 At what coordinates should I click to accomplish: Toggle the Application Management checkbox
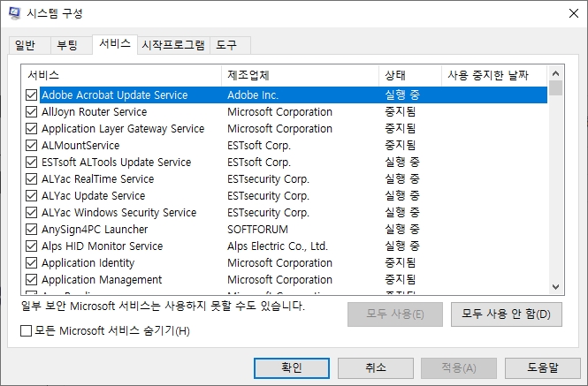[32, 280]
